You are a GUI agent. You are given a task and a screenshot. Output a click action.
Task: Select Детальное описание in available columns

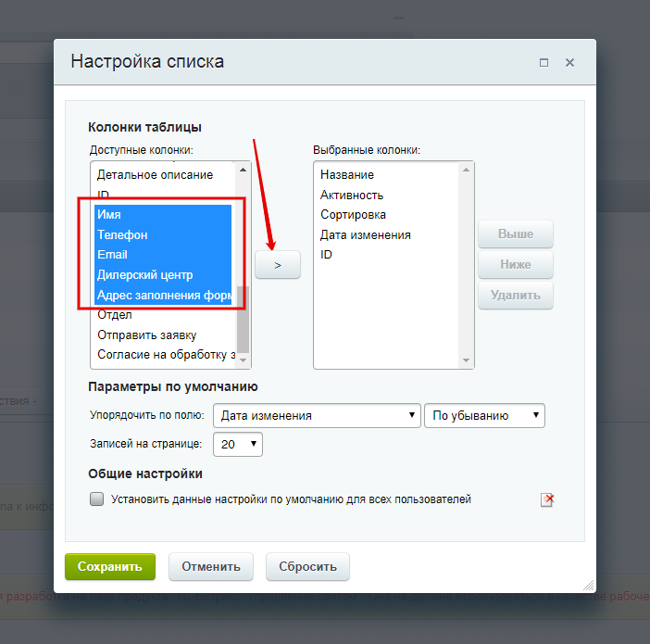(165, 175)
